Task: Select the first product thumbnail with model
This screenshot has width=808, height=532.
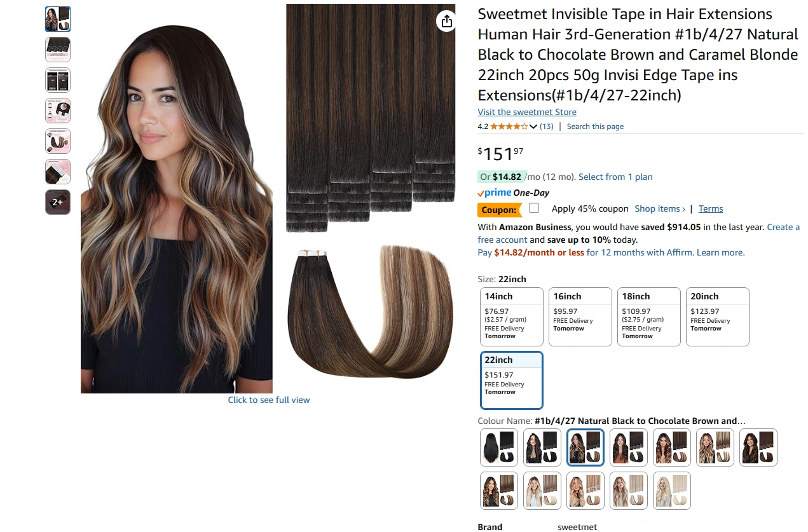Action: pos(57,19)
